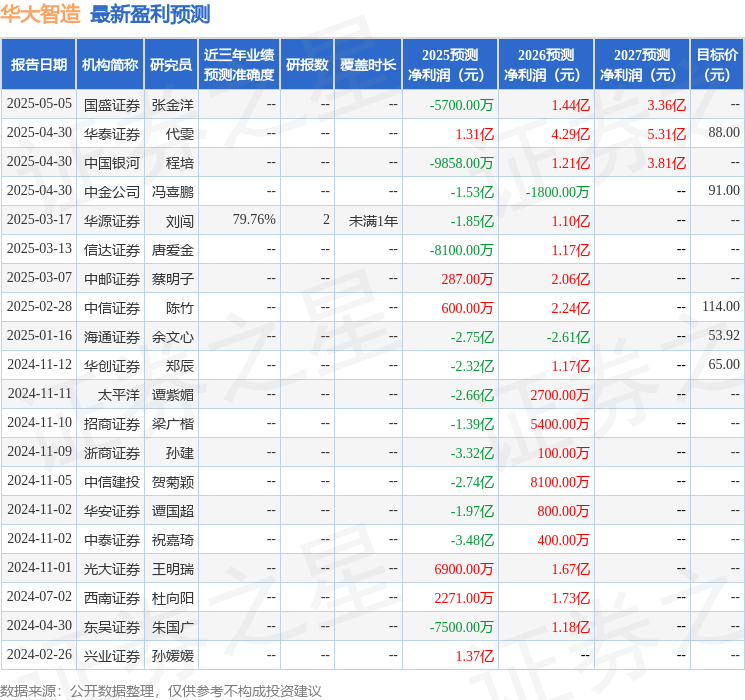The width and height of the screenshot is (745, 700).
Task: Click the 287.00万 profit value
Action: click(468, 279)
